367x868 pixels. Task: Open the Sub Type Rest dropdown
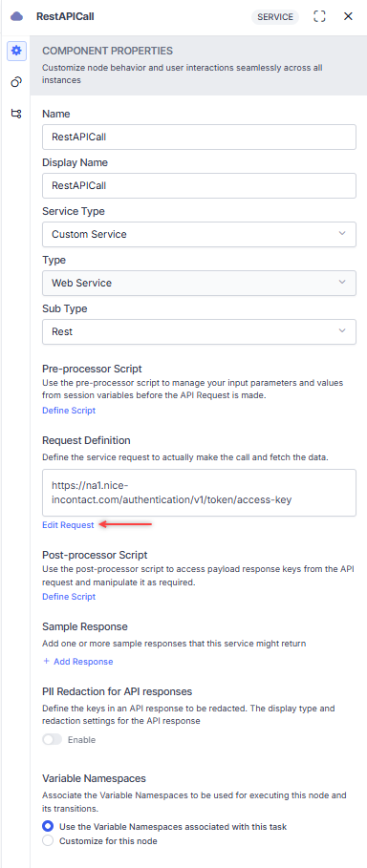[x=199, y=331]
